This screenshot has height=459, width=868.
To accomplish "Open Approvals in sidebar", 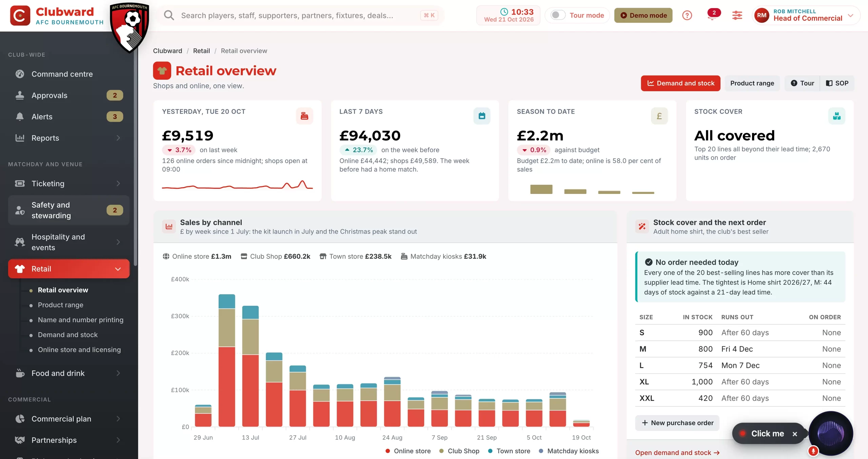I will 69,95.
